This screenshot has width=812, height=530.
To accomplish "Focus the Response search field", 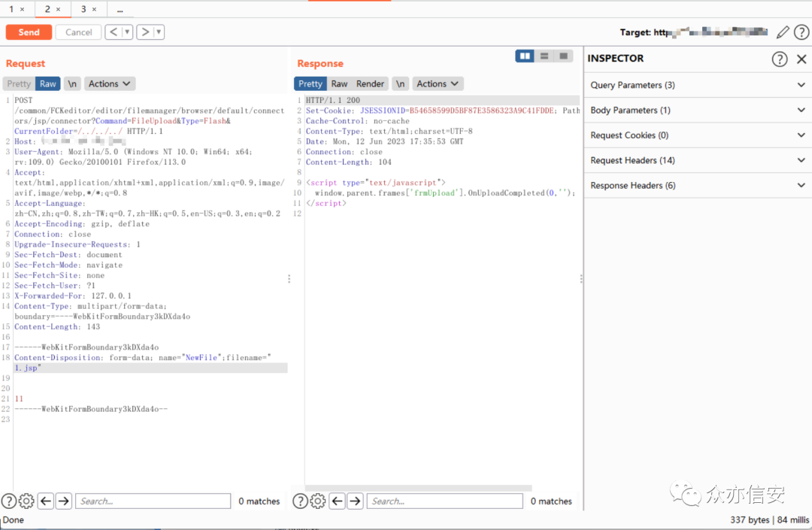I will 445,501.
